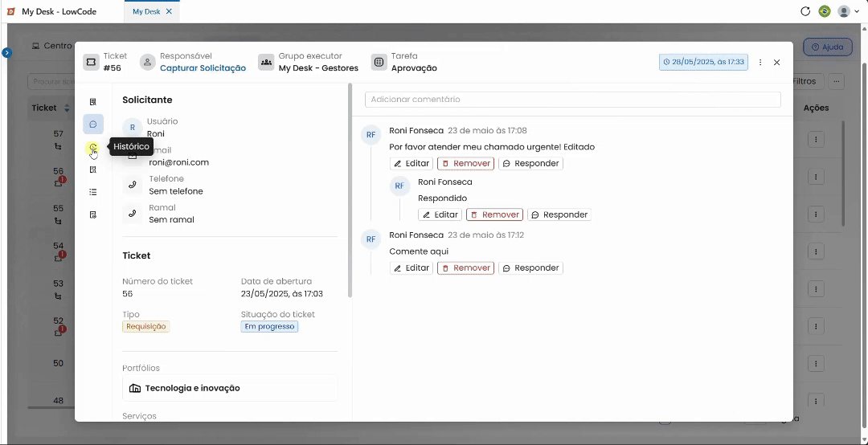Click the bottom document-gear sidebar icon

[x=93, y=214]
